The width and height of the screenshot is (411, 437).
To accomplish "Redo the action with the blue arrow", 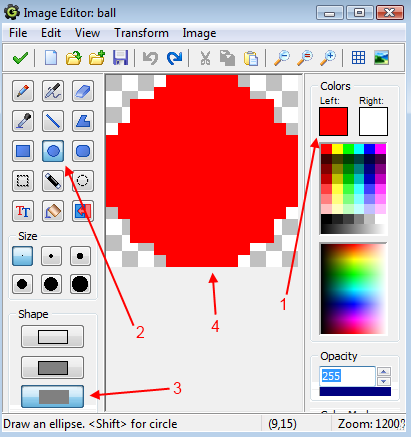I will [x=174, y=58].
